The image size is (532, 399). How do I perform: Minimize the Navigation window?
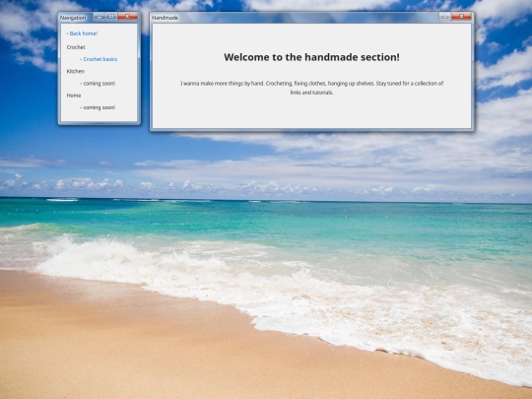[100, 17]
